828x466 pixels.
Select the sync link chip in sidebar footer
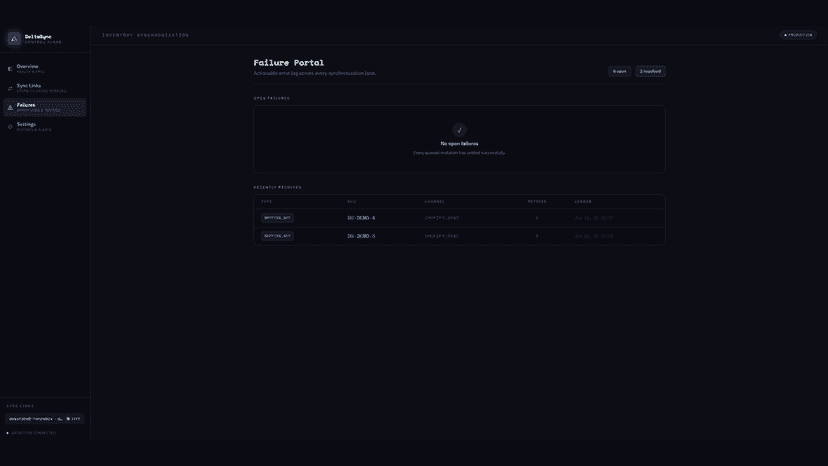[45, 418]
